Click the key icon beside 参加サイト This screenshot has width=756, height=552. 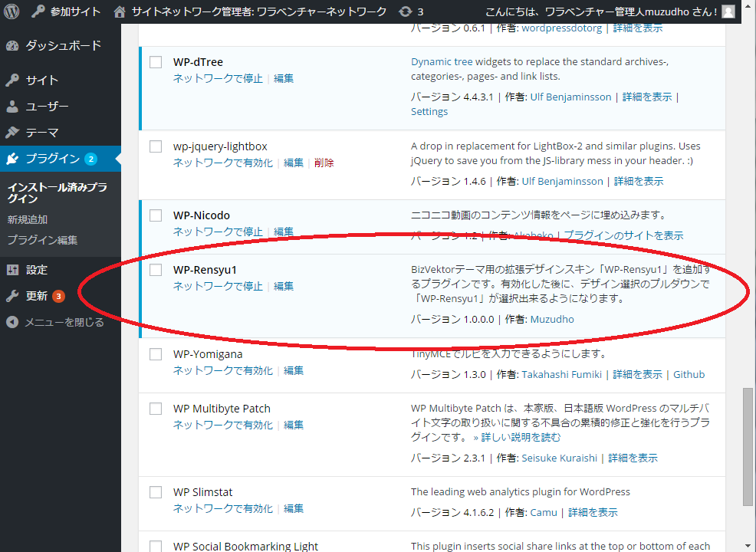tap(38, 11)
